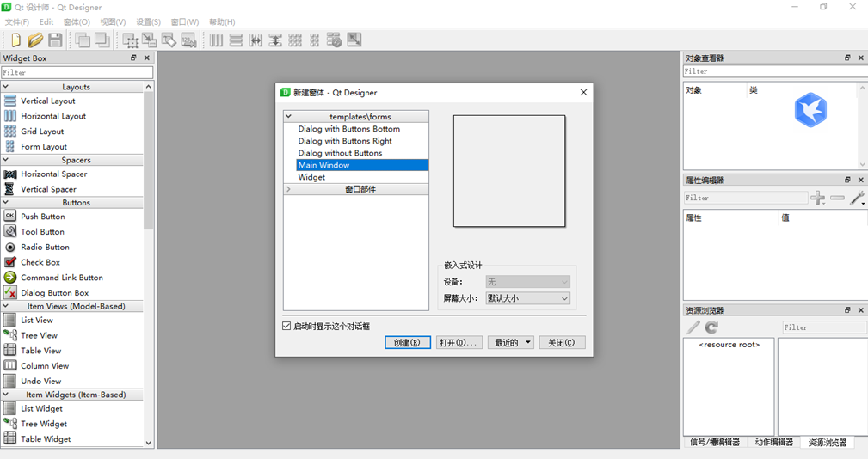Select Grid Layout in Widget Box
Image resolution: width=868 pixels, height=459 pixels.
(42, 131)
